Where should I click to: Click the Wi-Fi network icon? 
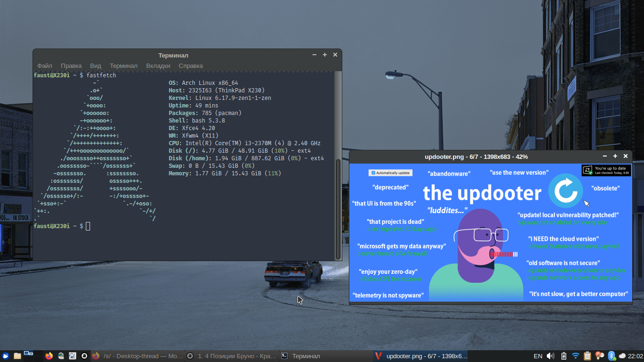(575, 356)
